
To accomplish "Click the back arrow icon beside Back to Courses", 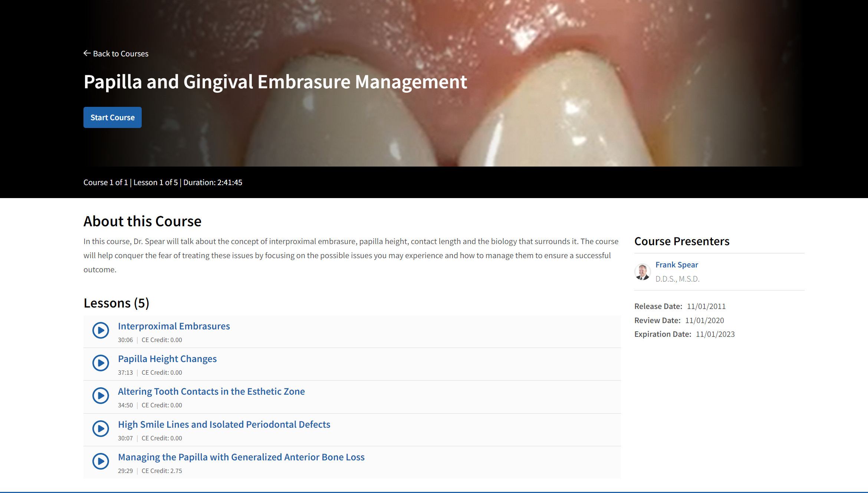I will click(87, 53).
